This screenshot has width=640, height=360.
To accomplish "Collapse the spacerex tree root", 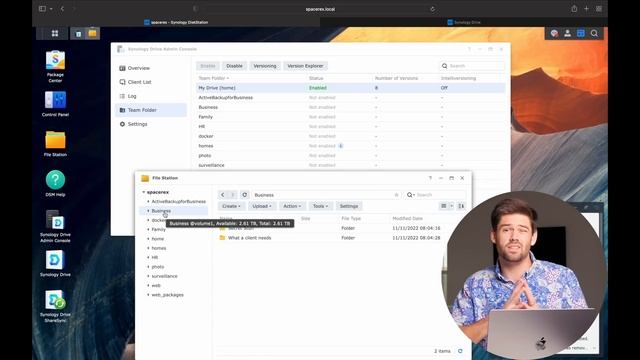I will coord(144,192).
